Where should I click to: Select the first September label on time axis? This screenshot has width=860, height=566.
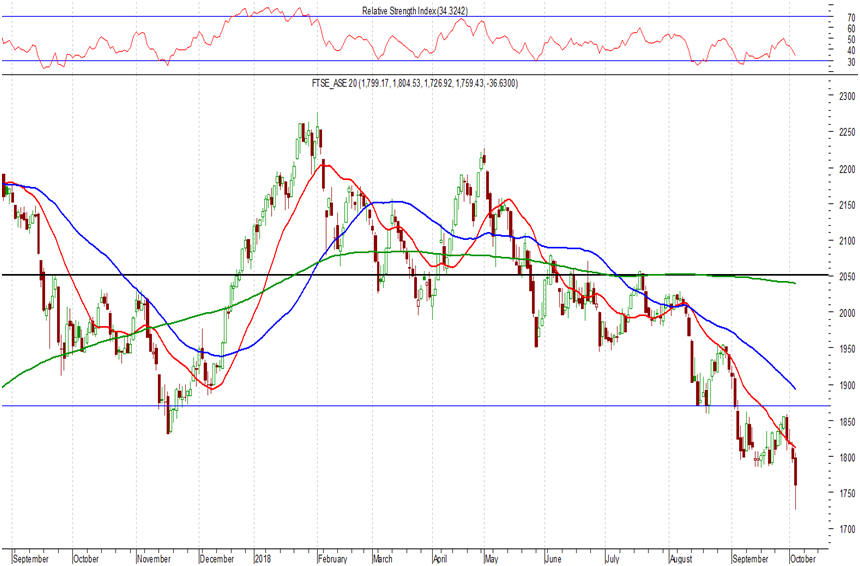[31, 559]
